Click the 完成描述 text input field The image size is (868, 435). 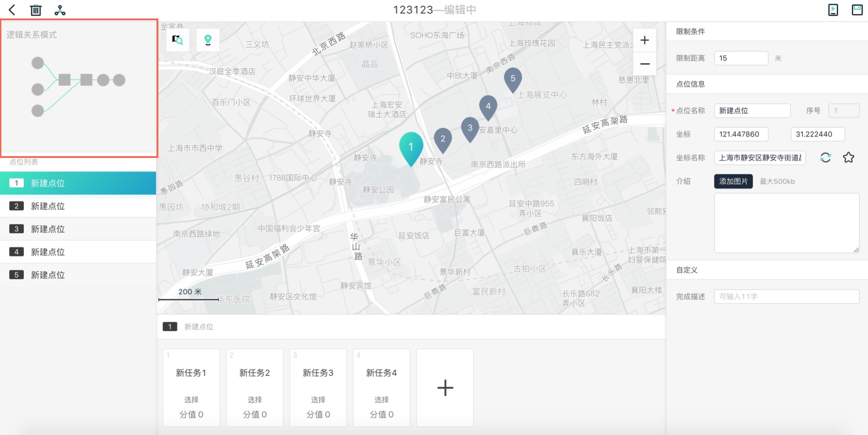(786, 296)
